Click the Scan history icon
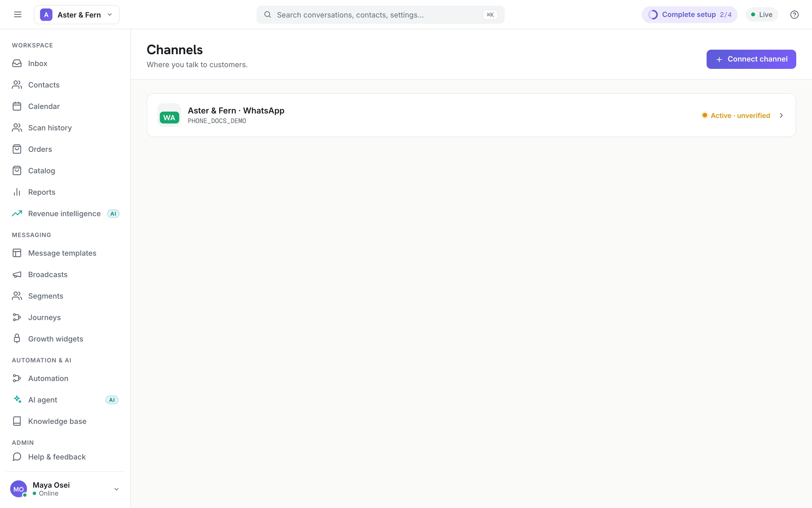Image resolution: width=812 pixels, height=508 pixels. click(17, 128)
